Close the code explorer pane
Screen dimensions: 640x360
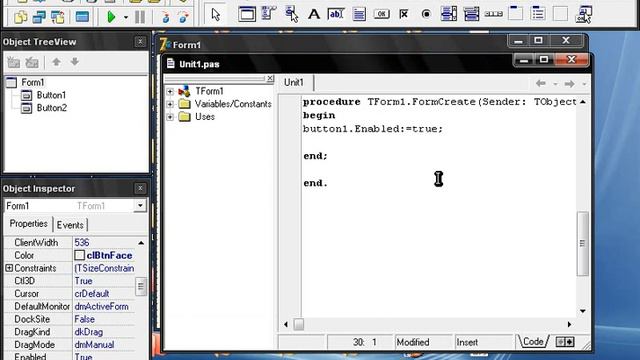coord(270,78)
